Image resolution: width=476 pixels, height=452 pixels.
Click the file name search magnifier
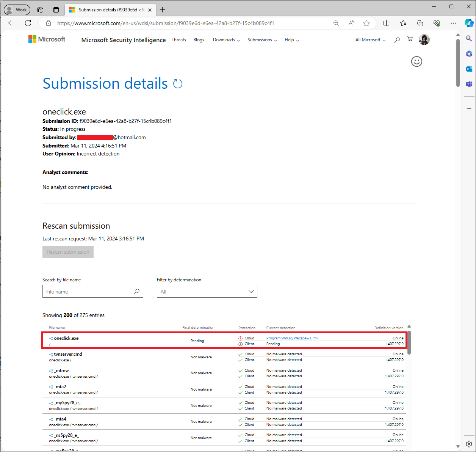(137, 291)
